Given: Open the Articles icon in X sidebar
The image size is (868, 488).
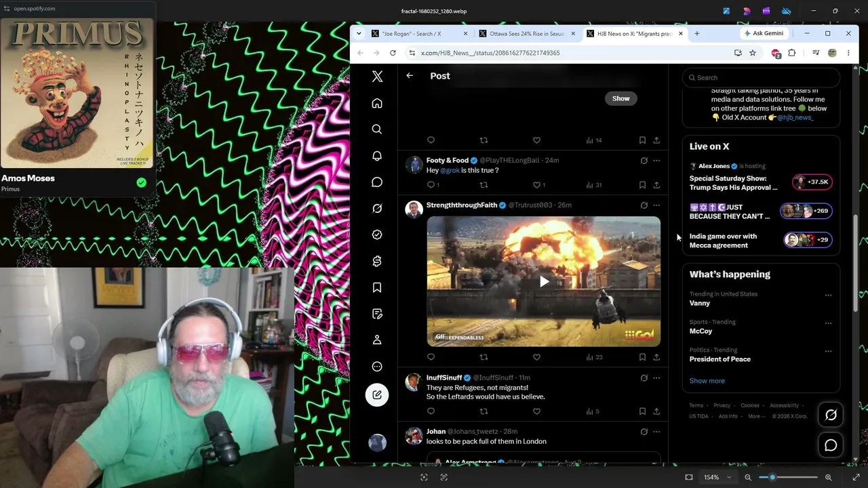Looking at the screenshot, I should click(x=377, y=314).
